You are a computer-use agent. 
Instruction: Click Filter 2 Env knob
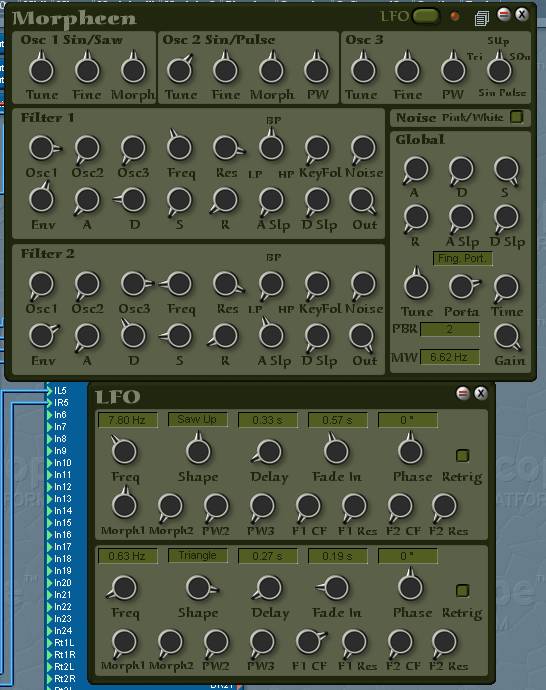[x=42, y=336]
